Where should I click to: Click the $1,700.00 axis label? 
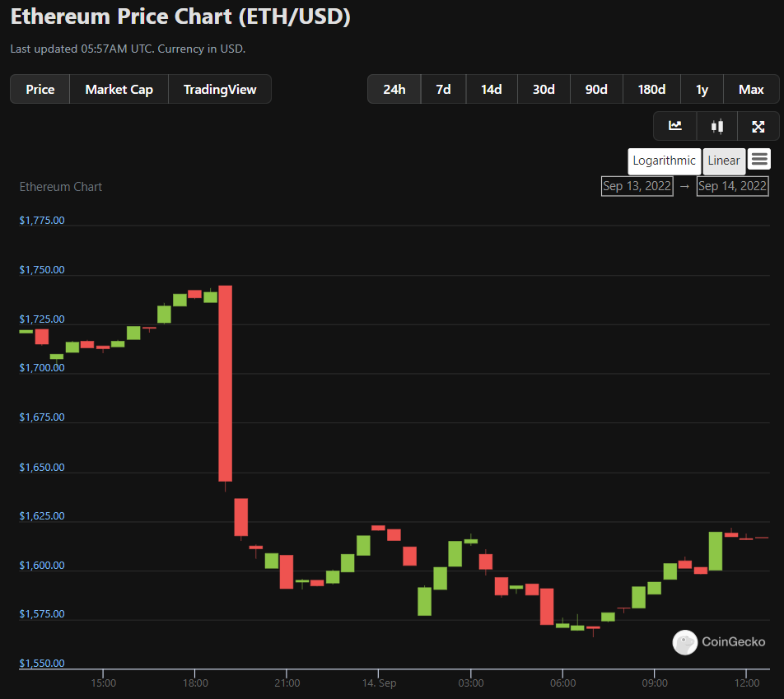coord(42,368)
